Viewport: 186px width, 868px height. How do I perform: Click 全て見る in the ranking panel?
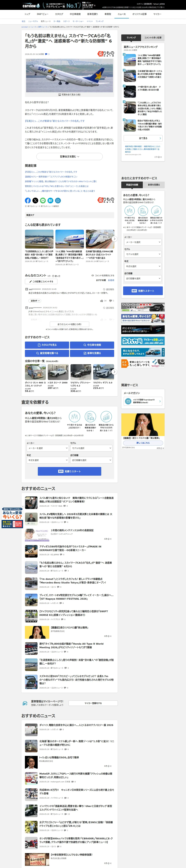143,138
